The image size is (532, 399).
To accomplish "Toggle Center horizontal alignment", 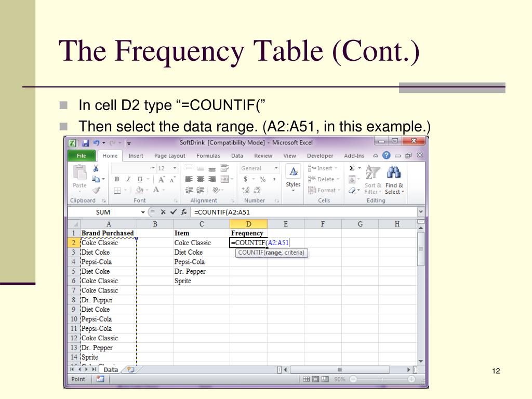I will tap(201, 179).
